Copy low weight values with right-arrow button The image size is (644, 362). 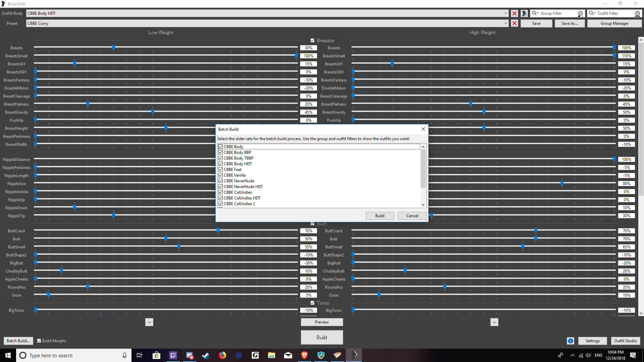[149, 322]
